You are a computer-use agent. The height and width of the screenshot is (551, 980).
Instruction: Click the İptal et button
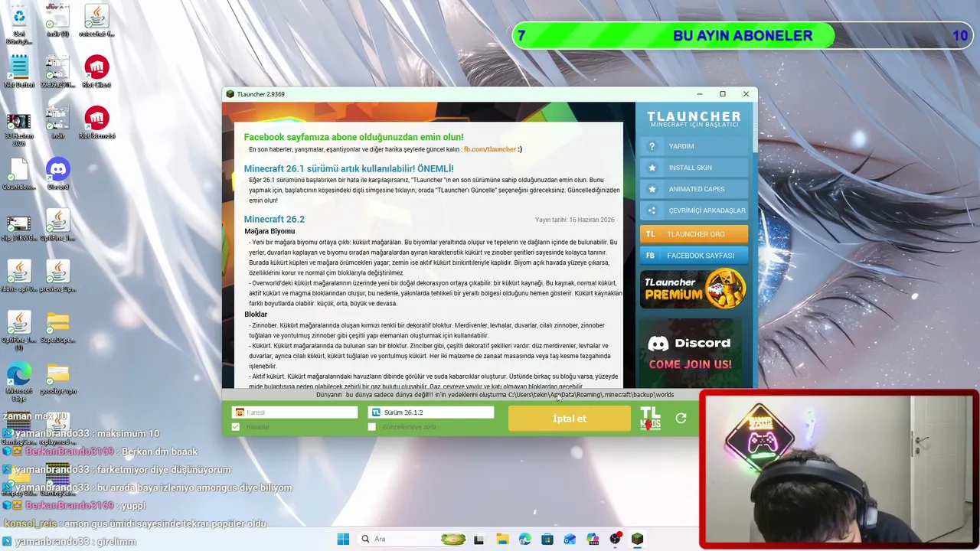click(570, 419)
